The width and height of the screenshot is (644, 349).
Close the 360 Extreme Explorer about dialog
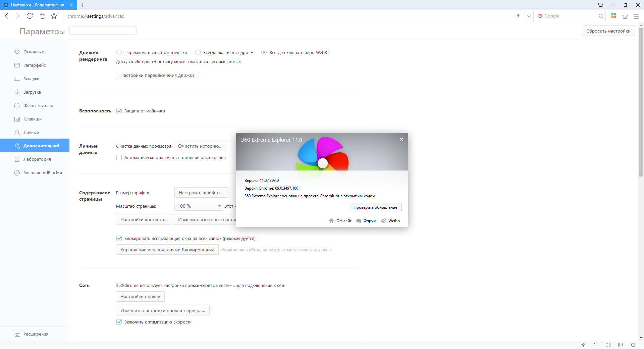(x=401, y=139)
